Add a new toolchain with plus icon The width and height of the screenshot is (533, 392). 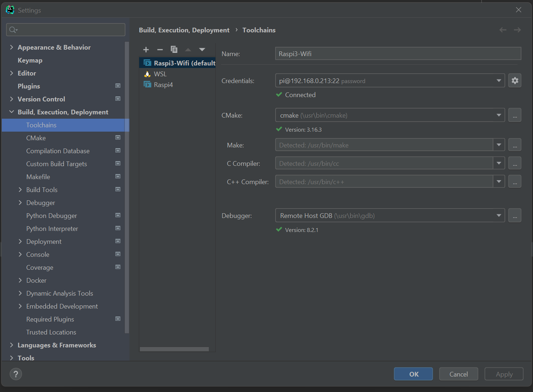146,50
